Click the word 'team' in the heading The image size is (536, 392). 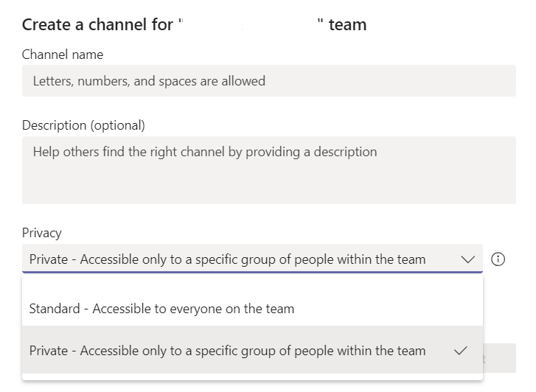[348, 24]
